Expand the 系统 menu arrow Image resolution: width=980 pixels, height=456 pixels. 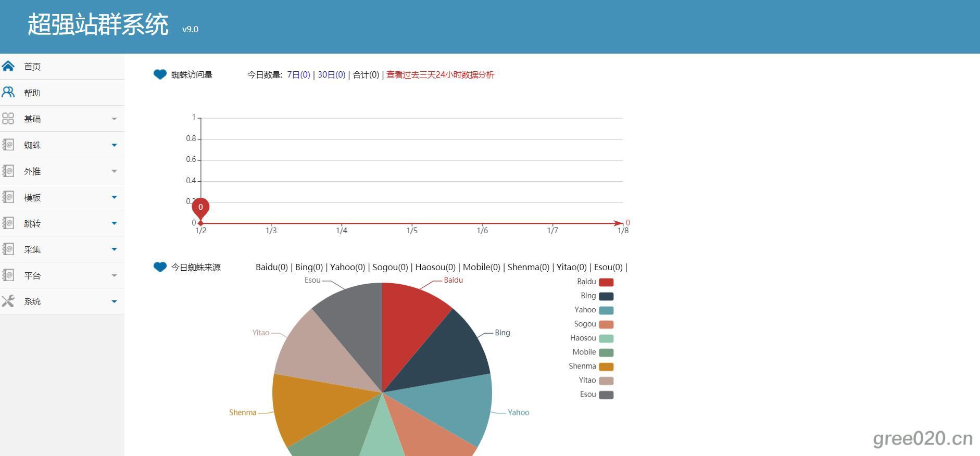click(x=114, y=301)
